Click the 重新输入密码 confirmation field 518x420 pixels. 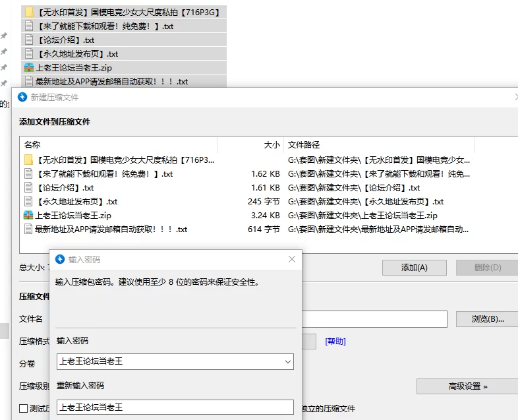175,407
